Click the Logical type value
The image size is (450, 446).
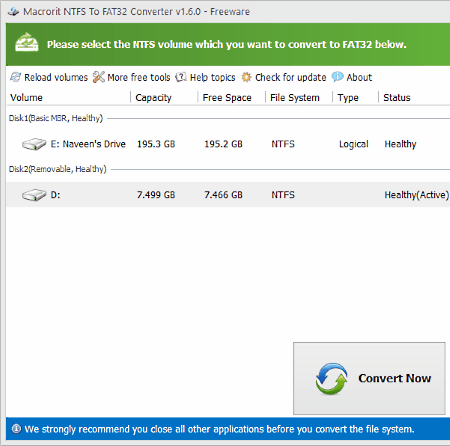pyautogui.click(x=354, y=144)
